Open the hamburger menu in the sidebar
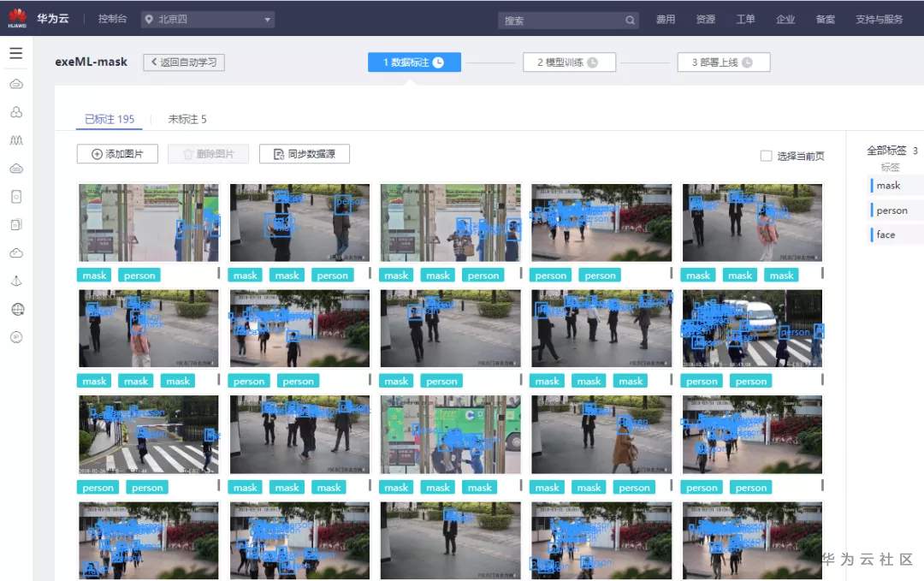 (16, 53)
